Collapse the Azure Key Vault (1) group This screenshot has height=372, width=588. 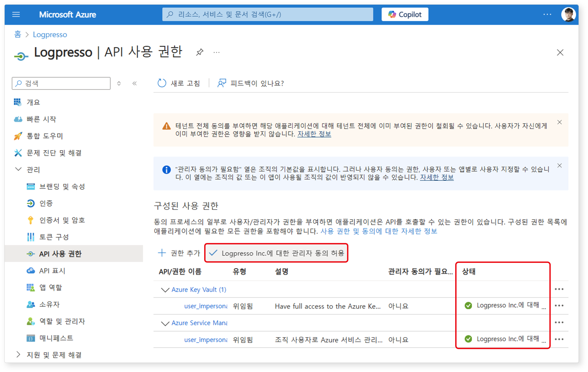click(165, 290)
